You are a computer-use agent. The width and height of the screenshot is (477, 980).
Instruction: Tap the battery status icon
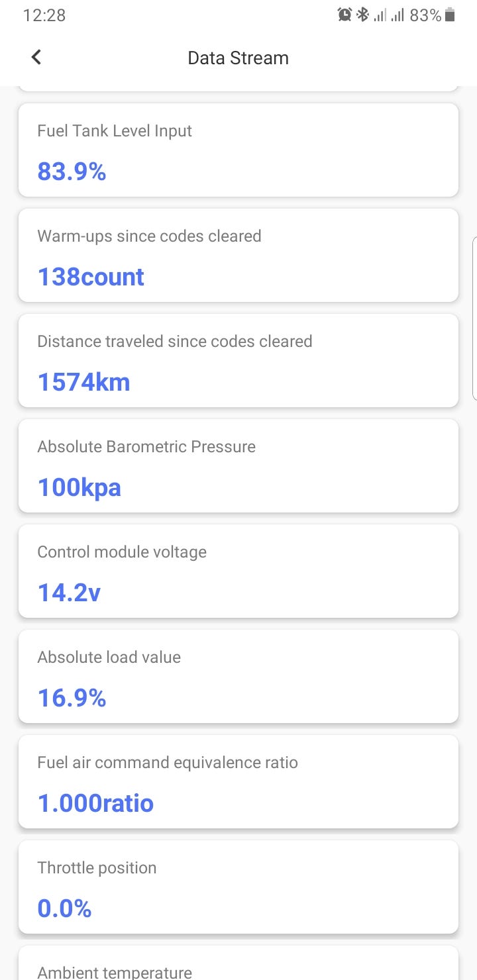pos(450,15)
